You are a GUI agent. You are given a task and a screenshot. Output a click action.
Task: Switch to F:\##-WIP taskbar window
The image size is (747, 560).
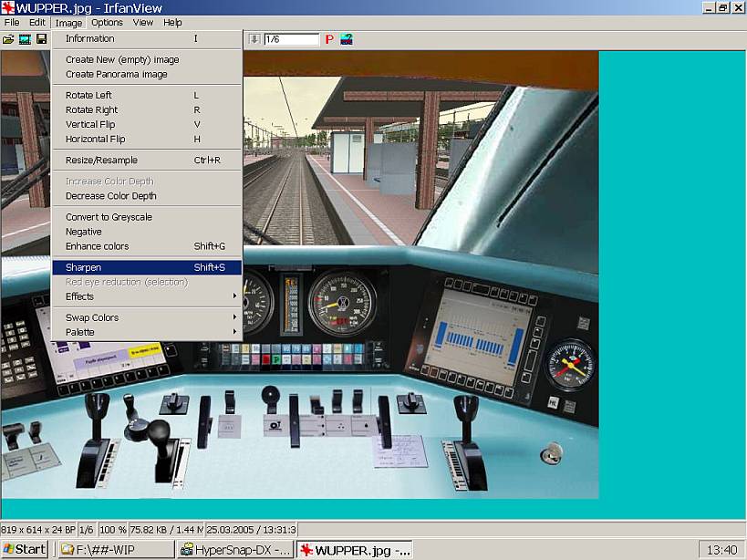(116, 550)
